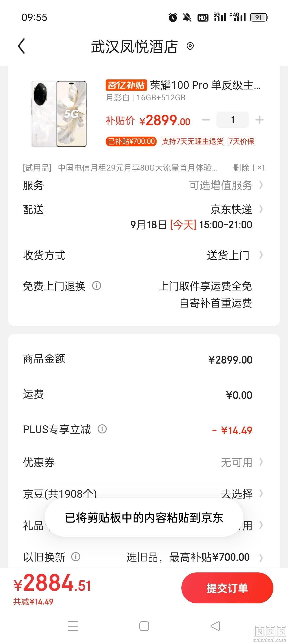Image resolution: width=288 pixels, height=644 pixels.
Task: Open info icon next to PLUS专享立减
Action: pos(102,429)
